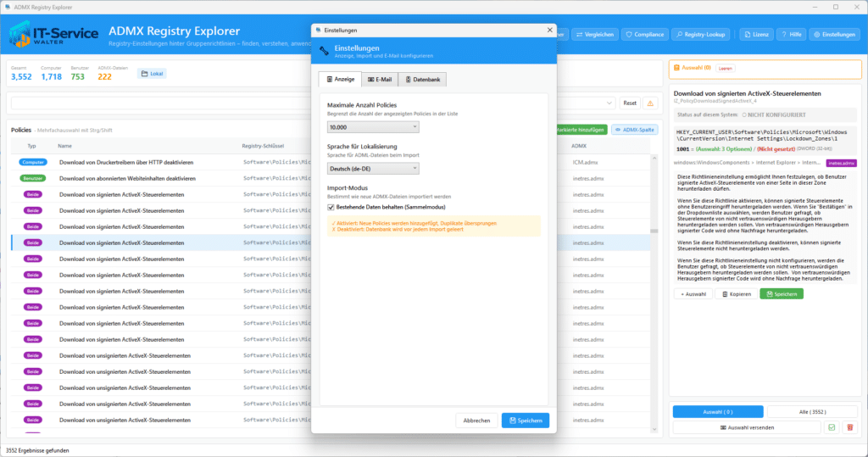
Task: Click the Computer count 1,718
Action: [x=51, y=77]
